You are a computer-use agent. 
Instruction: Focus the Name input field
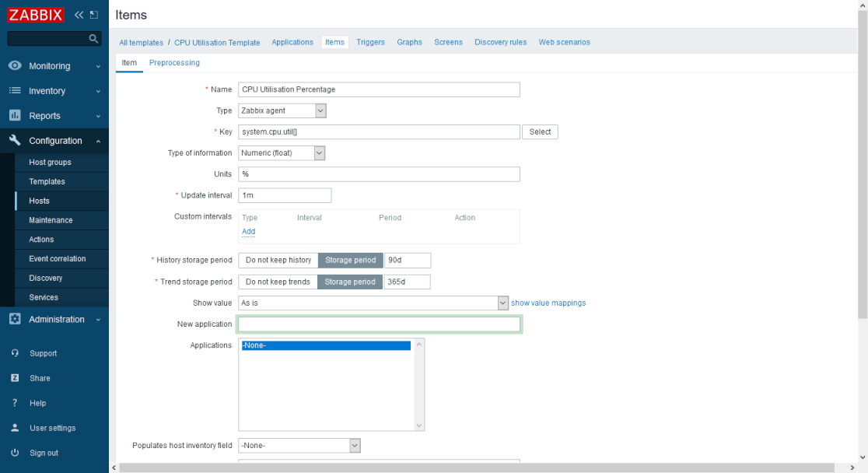[380, 89]
